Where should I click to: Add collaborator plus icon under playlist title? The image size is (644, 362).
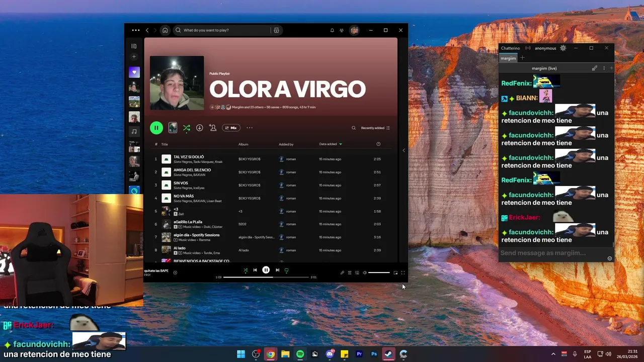click(x=212, y=107)
